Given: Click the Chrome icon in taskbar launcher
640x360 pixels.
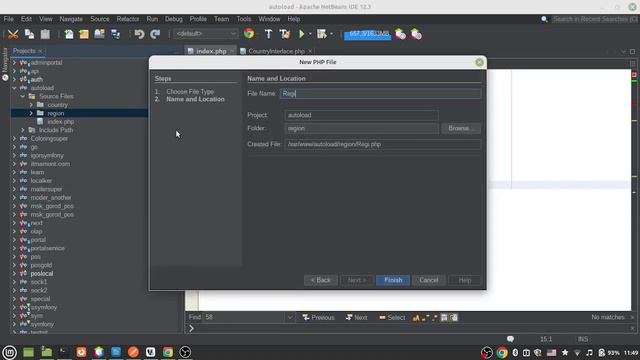Looking at the screenshot, I should coord(168,352).
